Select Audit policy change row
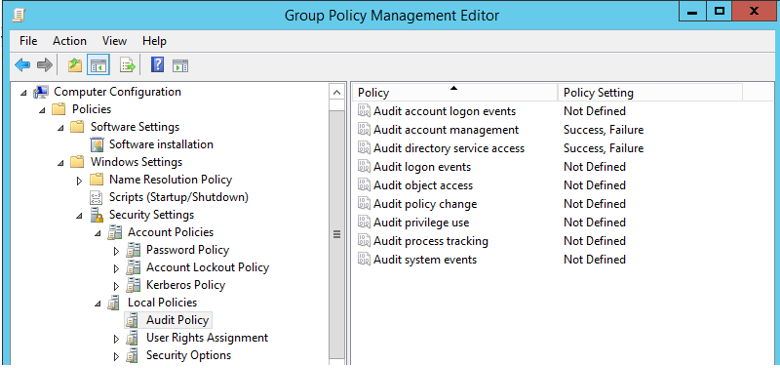Viewport: 780px width, 368px height. 425,204
